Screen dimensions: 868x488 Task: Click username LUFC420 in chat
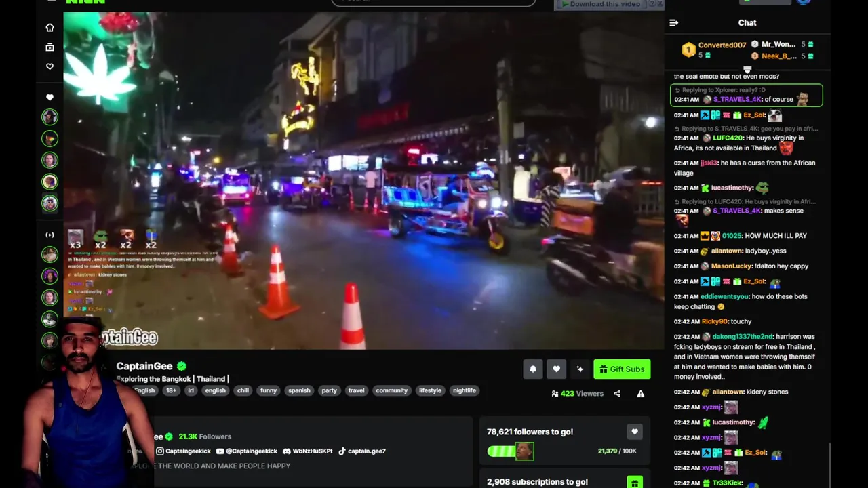pyautogui.click(x=728, y=138)
